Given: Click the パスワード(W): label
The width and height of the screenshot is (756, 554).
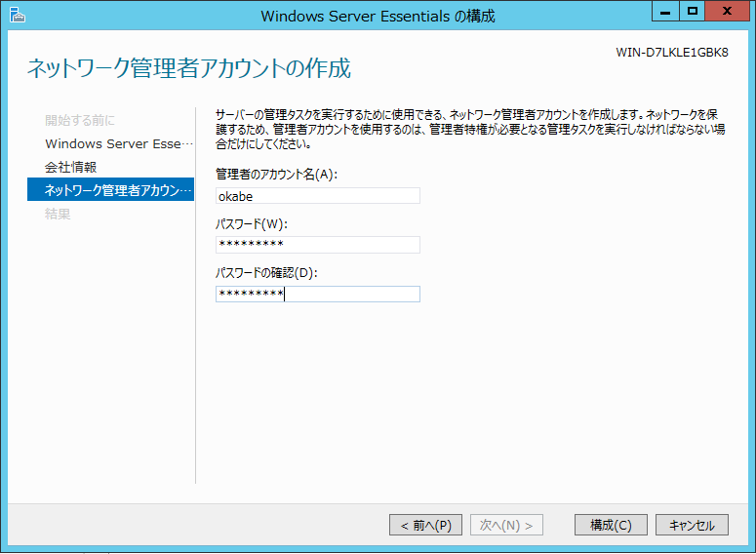Looking at the screenshot, I should tap(252, 223).
